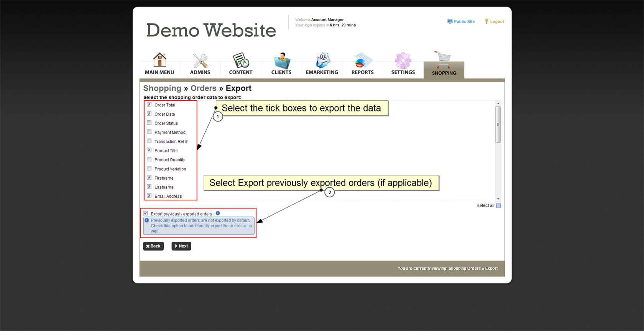Click info icon beside Export previously exported orders

tap(218, 213)
